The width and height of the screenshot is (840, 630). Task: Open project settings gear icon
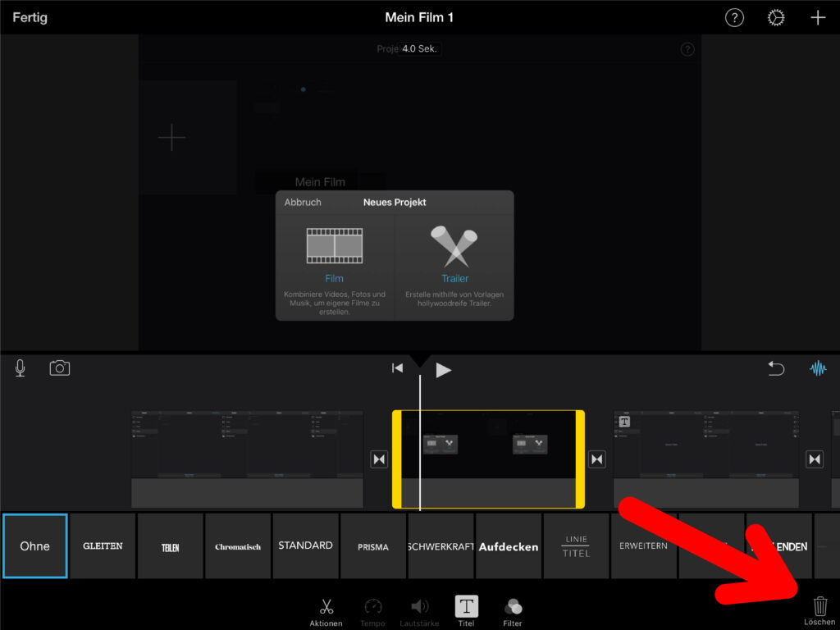[776, 18]
